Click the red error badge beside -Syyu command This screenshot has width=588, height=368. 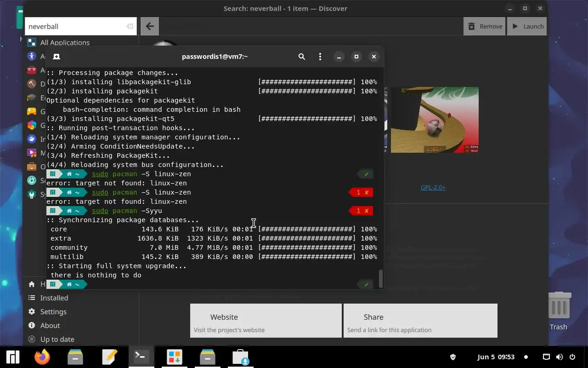point(361,211)
